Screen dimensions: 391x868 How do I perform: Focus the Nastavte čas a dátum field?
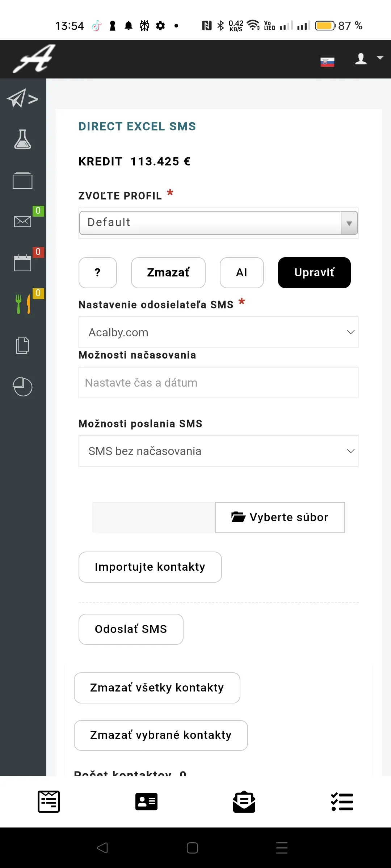[x=219, y=383]
